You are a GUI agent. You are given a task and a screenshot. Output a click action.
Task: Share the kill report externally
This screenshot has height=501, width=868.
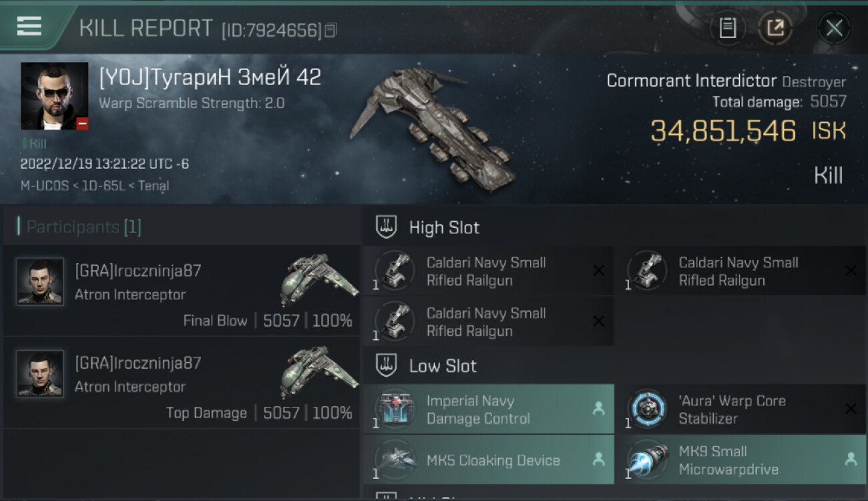click(x=775, y=28)
